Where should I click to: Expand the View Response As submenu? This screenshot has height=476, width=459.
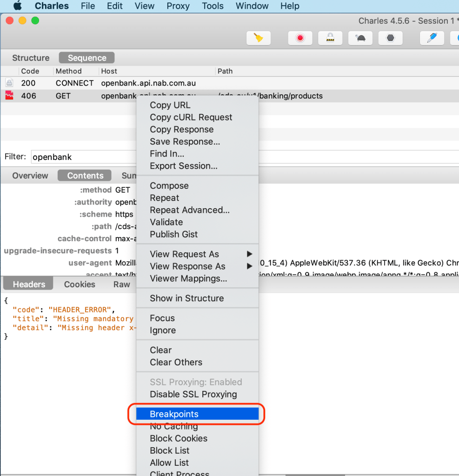187,266
